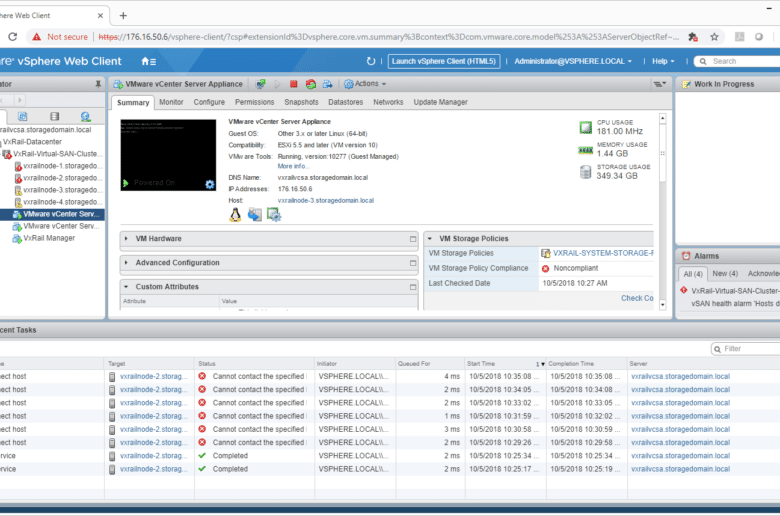The width and height of the screenshot is (780, 516).
Task: Open the Help dropdown menu
Action: click(x=663, y=61)
